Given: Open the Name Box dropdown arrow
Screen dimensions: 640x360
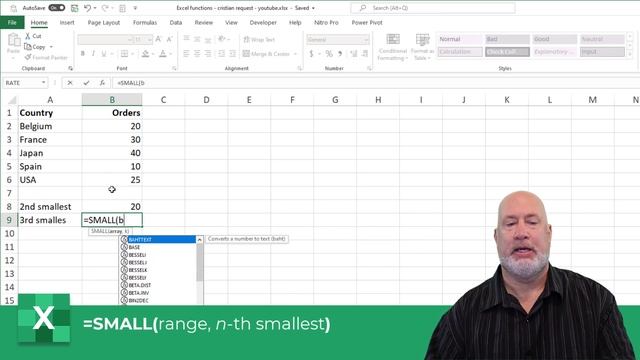Looking at the screenshot, I should [x=43, y=83].
